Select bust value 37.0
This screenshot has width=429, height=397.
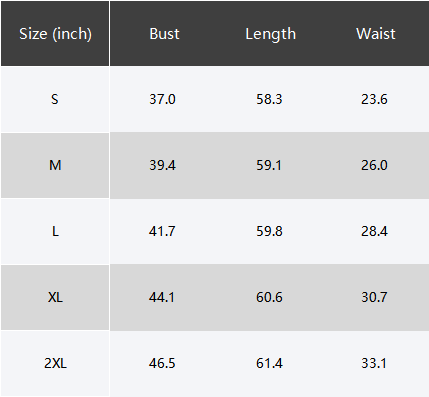[162, 99]
